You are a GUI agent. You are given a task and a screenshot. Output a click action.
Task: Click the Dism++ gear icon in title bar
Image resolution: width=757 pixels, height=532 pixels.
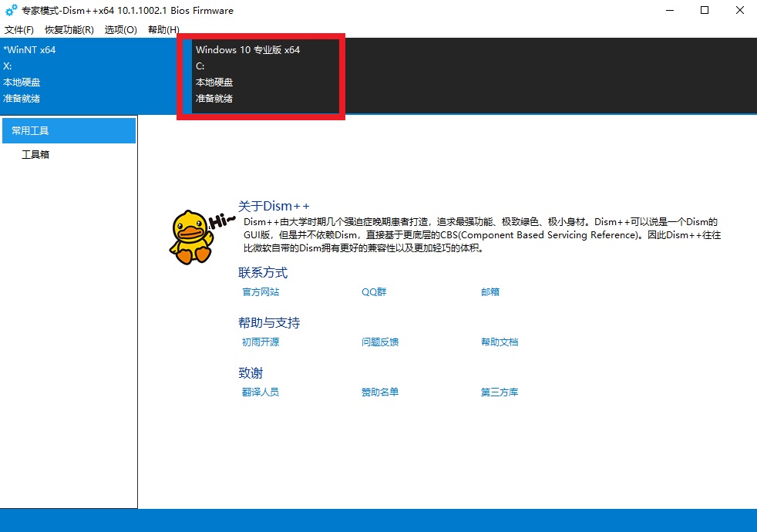click(11, 11)
